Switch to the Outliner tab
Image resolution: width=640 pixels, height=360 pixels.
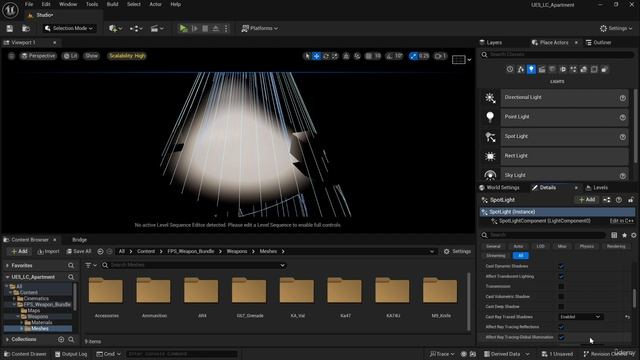(598, 42)
